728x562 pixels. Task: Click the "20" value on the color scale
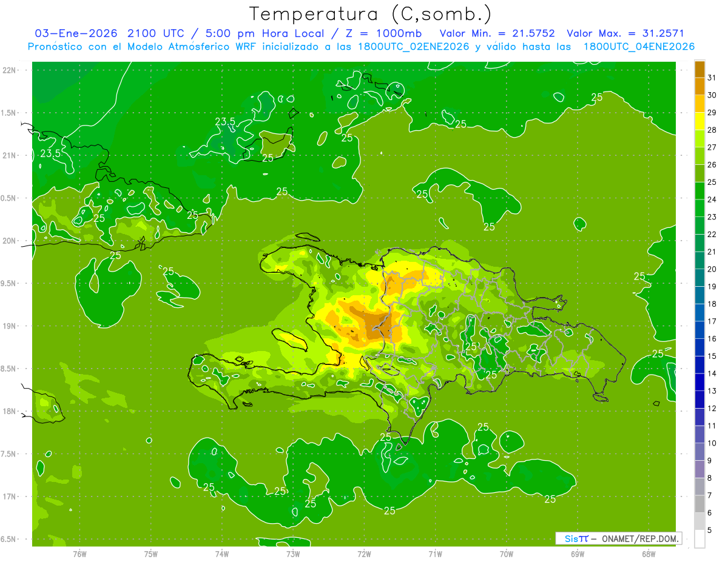pos(712,269)
